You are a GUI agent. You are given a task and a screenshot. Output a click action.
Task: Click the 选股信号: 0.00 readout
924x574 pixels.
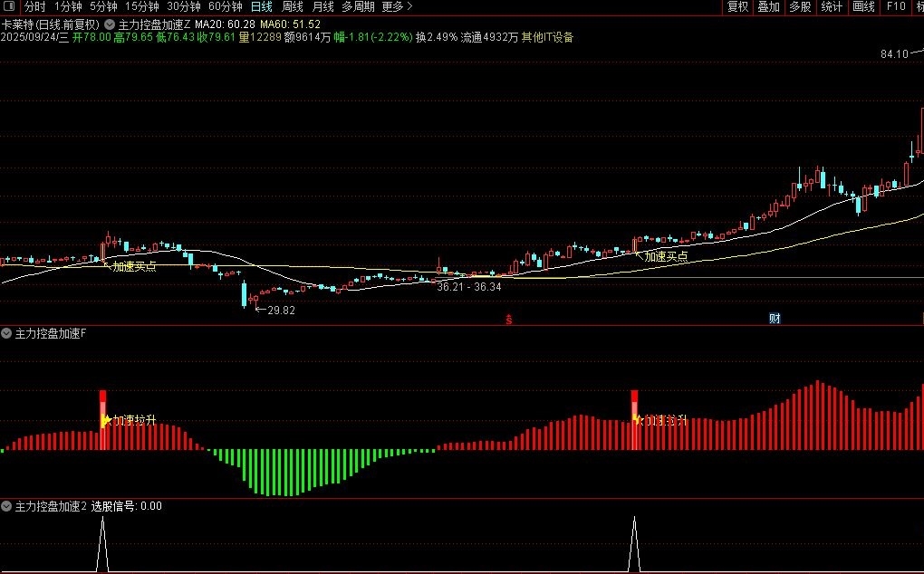pos(127,506)
